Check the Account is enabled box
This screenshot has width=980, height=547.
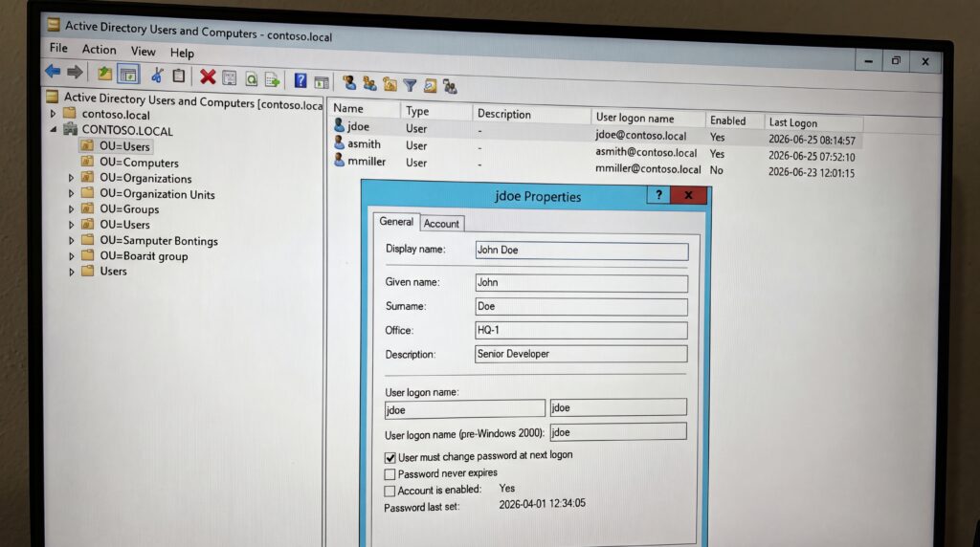(390, 491)
